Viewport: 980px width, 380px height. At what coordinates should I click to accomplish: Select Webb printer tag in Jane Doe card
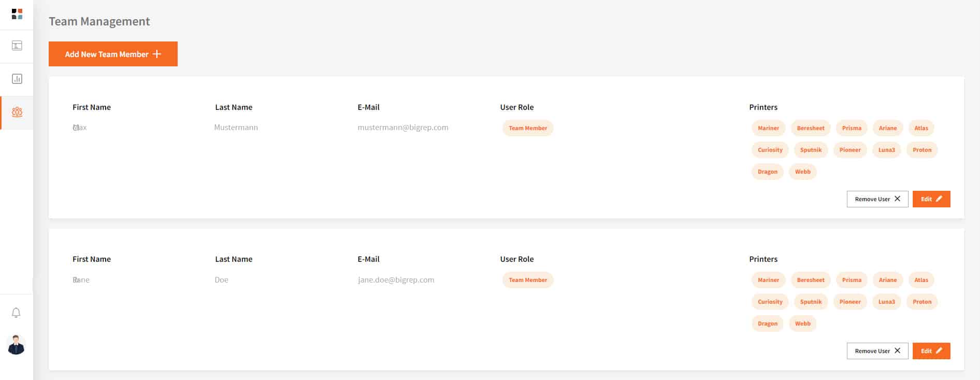(x=803, y=323)
